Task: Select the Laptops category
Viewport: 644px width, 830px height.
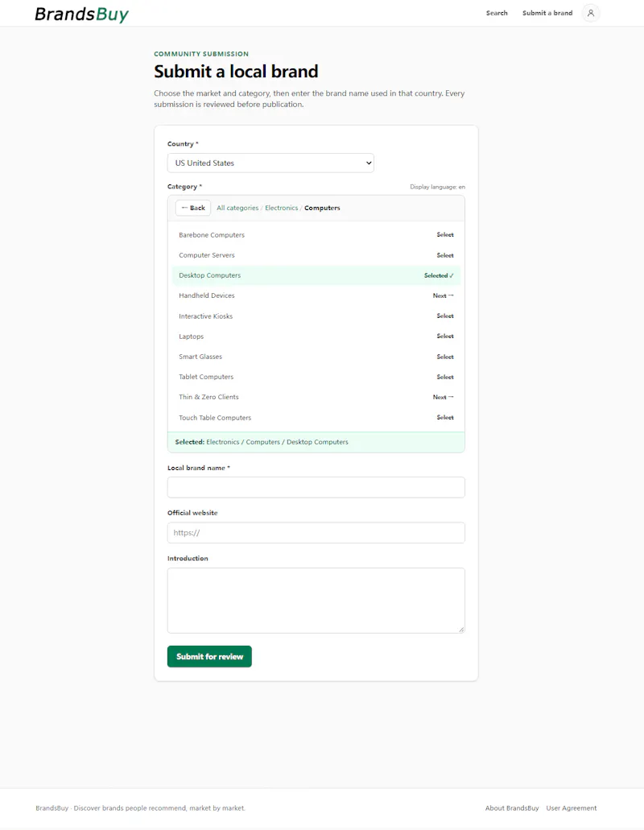Action: (x=316, y=337)
